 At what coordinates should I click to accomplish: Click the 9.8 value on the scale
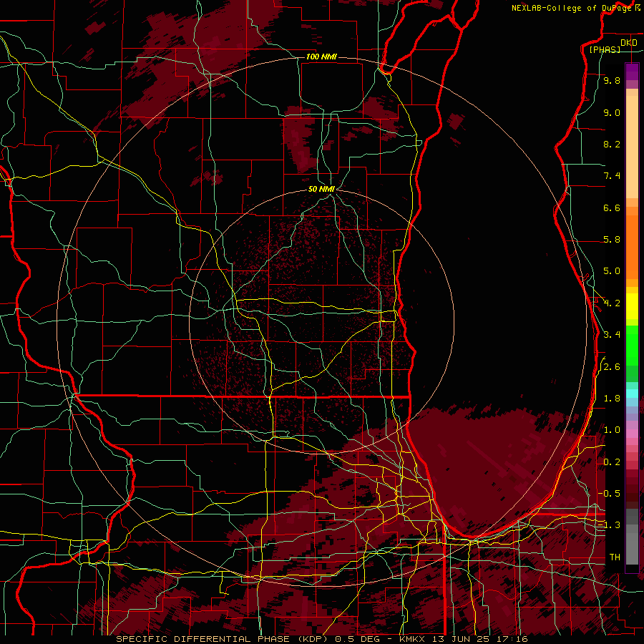[612, 80]
